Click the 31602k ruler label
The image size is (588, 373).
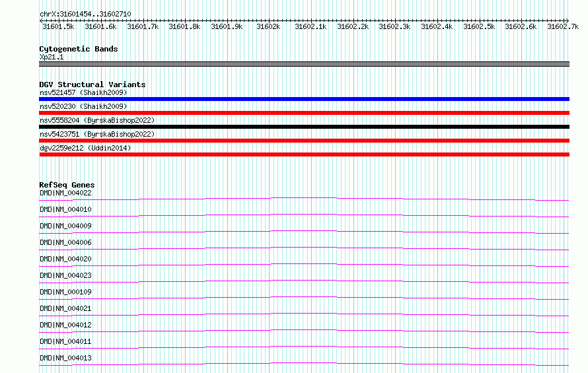click(x=268, y=26)
